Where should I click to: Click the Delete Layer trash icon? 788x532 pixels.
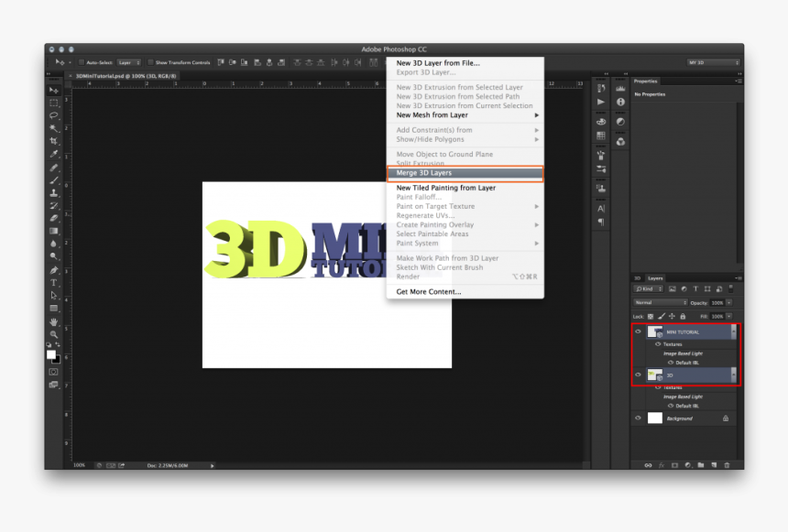pyautogui.click(x=726, y=464)
